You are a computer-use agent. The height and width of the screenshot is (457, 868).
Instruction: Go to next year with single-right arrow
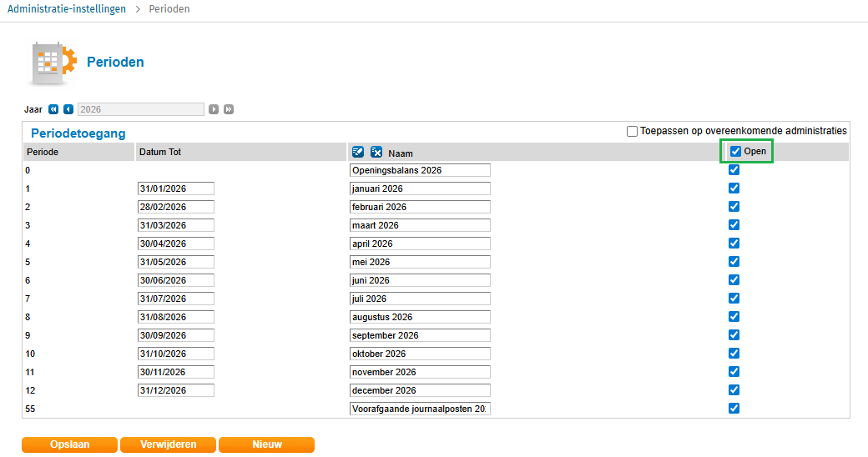[x=214, y=109]
